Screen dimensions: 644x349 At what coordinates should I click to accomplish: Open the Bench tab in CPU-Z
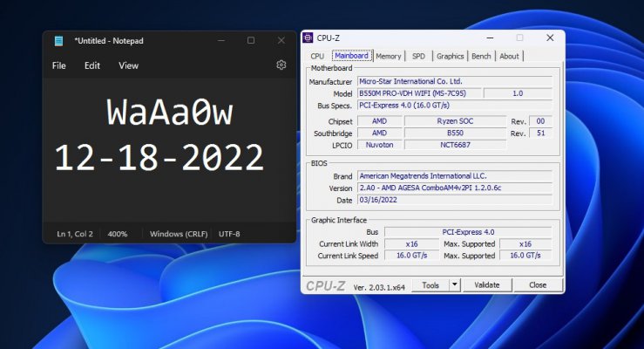481,56
